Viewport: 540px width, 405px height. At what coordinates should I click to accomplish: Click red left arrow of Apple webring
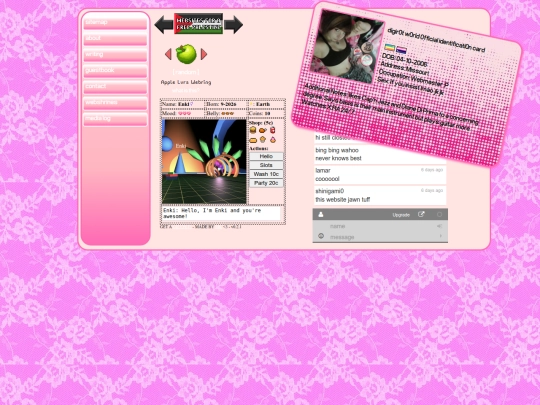click(x=168, y=54)
